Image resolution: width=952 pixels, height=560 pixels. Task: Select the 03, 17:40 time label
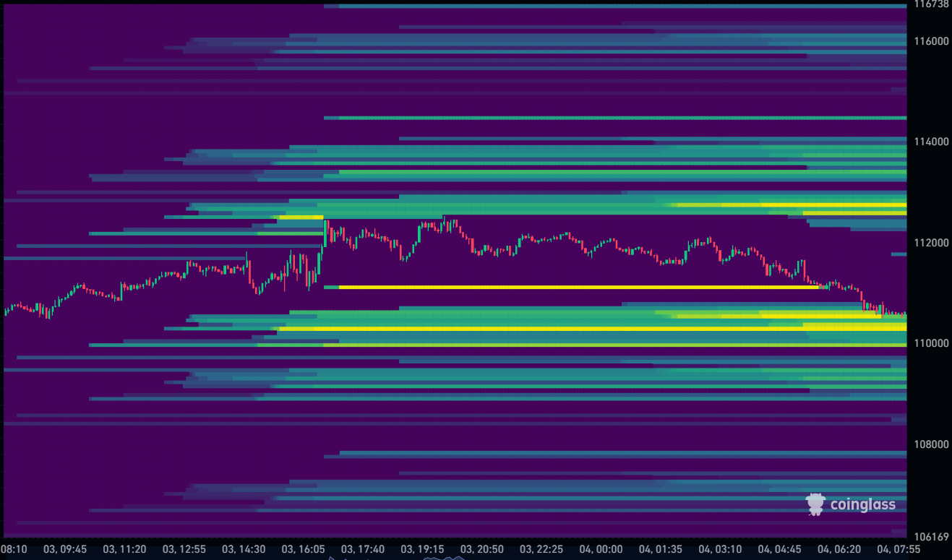[x=363, y=549]
